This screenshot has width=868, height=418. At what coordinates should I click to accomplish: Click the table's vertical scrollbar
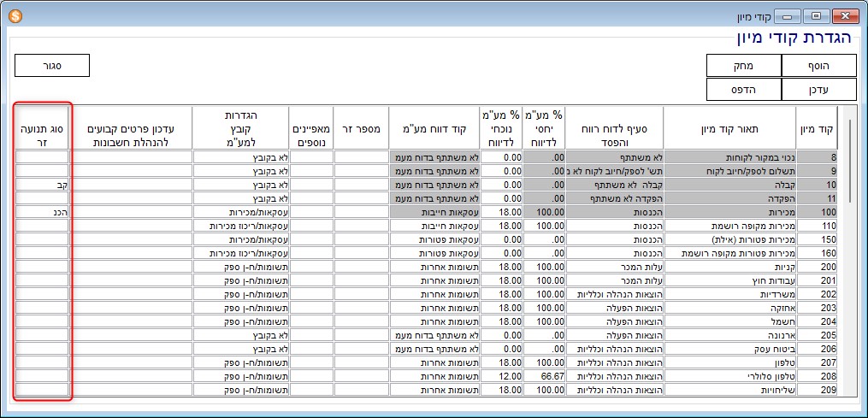(x=849, y=256)
